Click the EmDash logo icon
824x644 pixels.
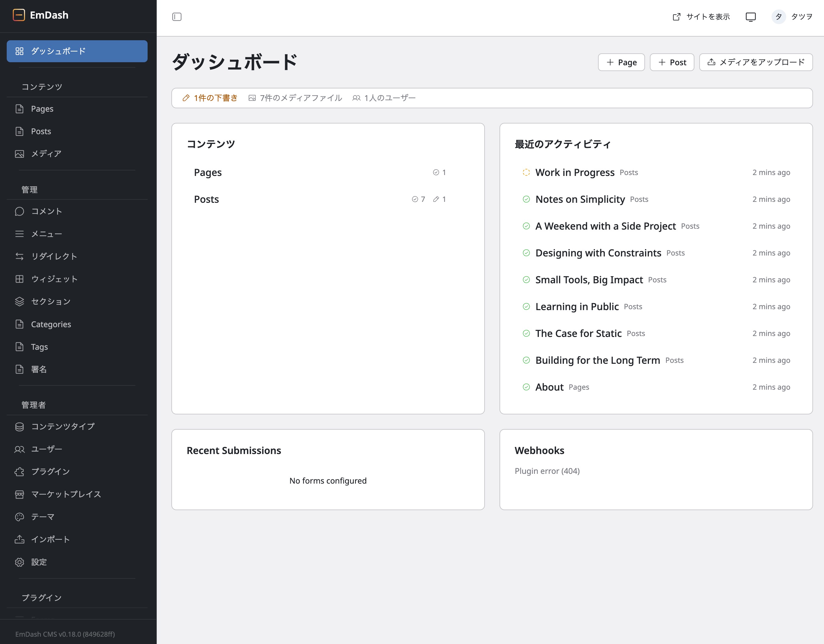point(19,15)
